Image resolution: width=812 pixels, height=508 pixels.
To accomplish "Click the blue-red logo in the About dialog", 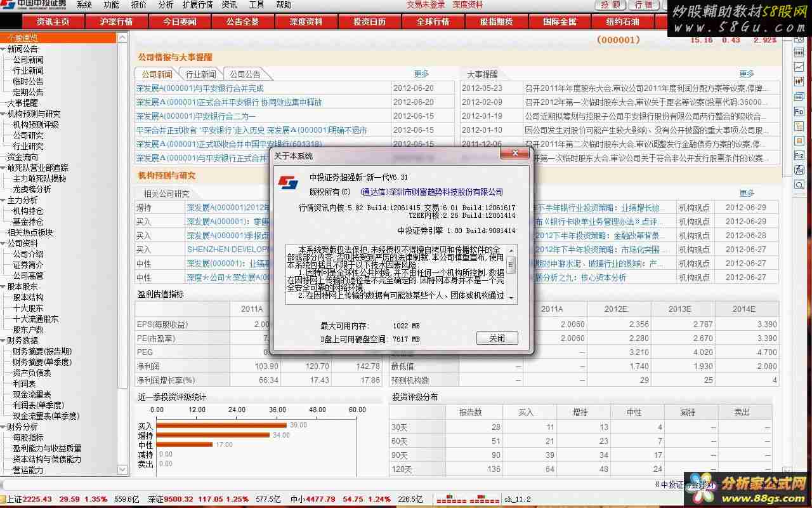I will pos(288,183).
